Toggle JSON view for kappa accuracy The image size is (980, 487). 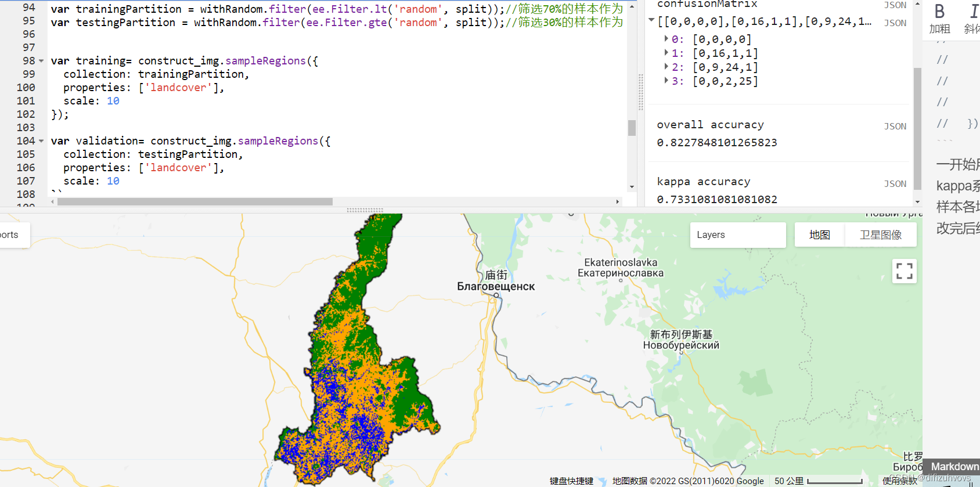tap(895, 184)
